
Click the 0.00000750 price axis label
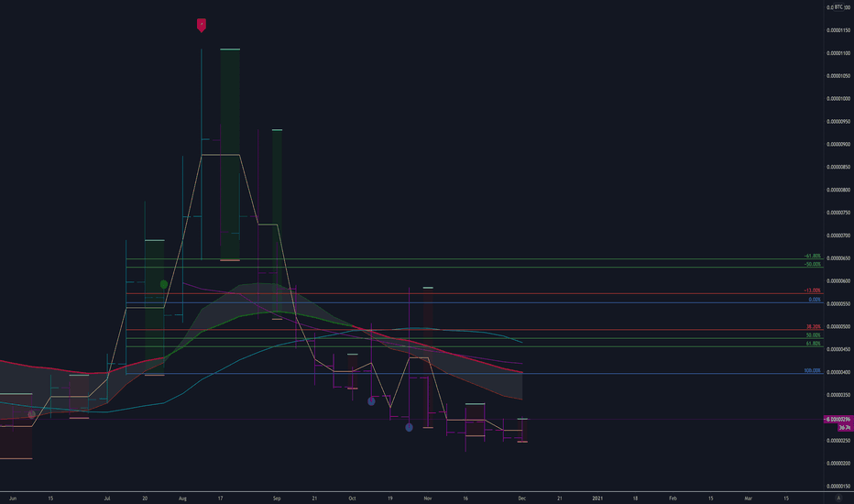click(838, 213)
